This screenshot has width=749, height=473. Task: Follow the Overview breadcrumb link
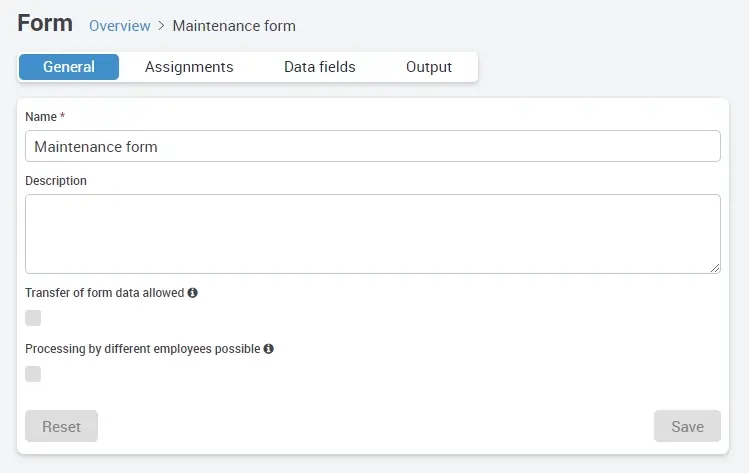click(x=120, y=26)
